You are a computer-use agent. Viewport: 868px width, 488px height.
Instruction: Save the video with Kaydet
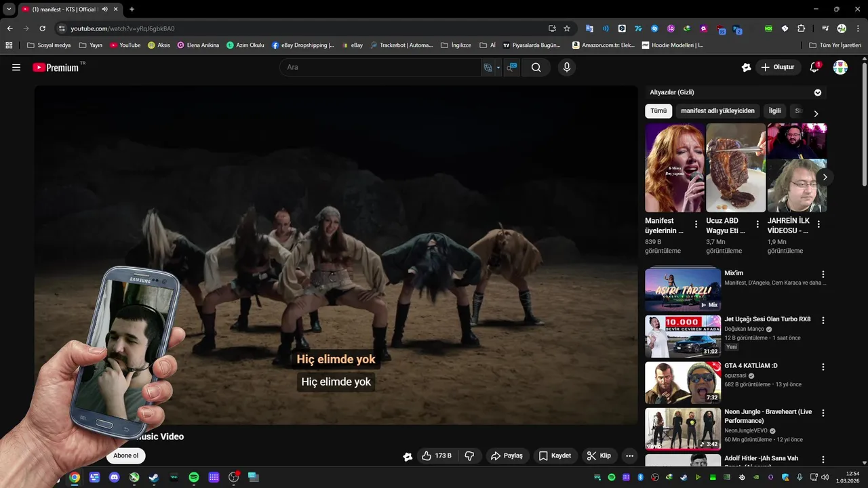(x=555, y=455)
